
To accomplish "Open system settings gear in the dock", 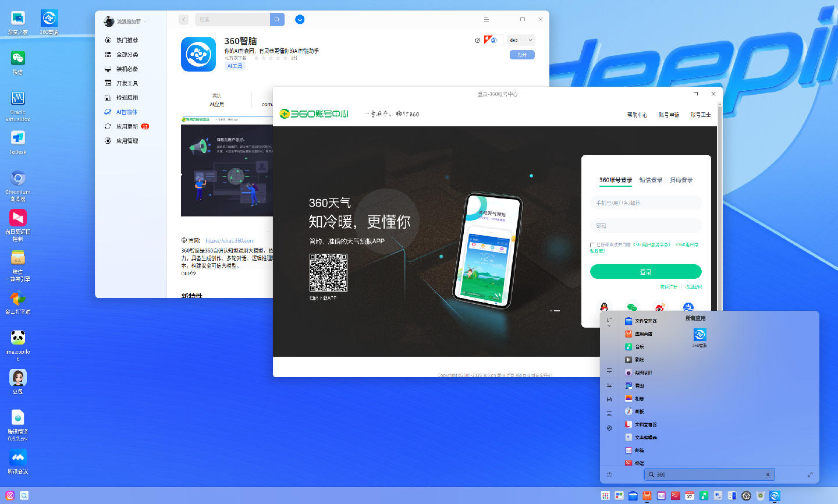I will click(746, 496).
